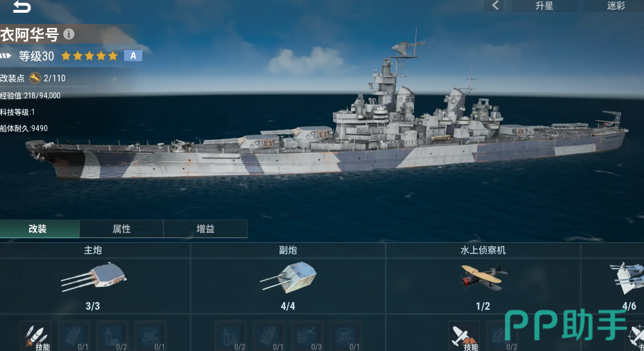
Task: Click the 改装点 wrench icon
Action: coord(35,78)
